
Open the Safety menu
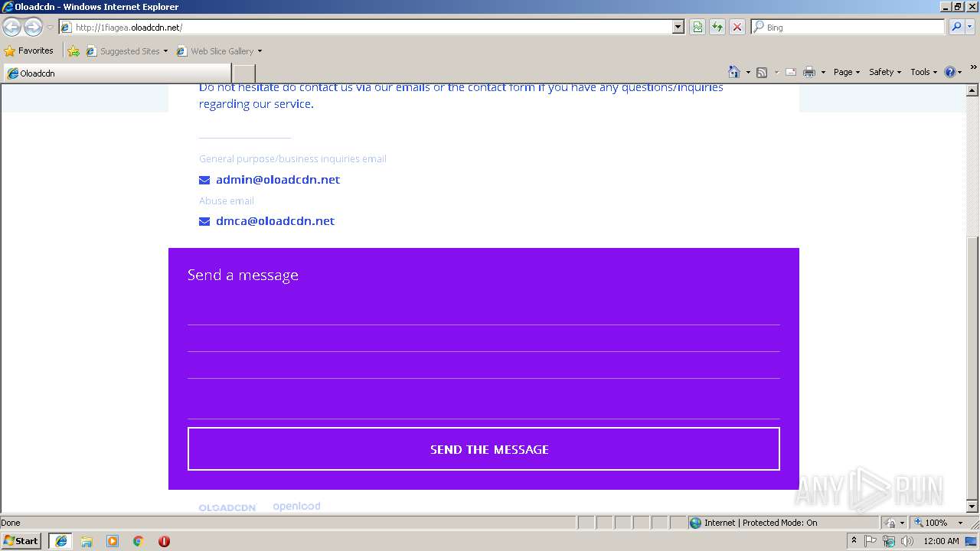885,72
